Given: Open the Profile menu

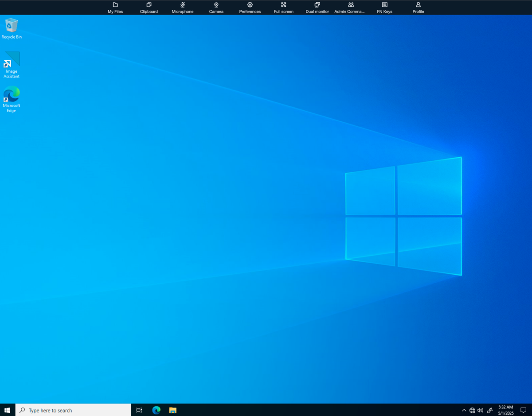Looking at the screenshot, I should coord(418,8).
